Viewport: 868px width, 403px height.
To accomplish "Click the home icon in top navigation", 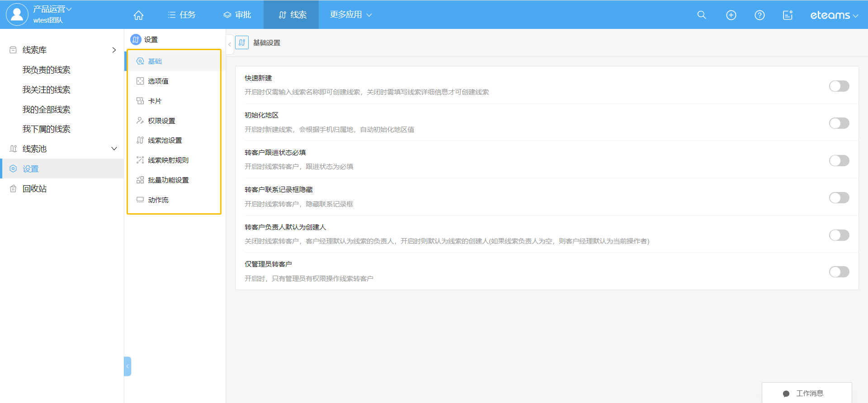I will 138,15.
